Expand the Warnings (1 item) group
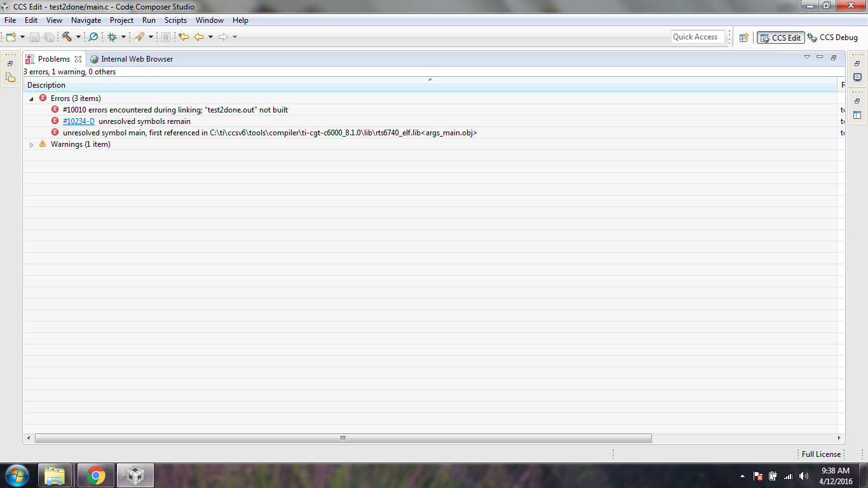The width and height of the screenshot is (868, 488). click(32, 144)
